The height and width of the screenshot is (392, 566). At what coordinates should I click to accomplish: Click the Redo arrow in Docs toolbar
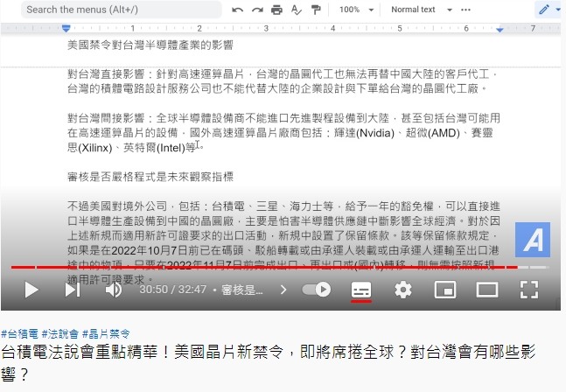coord(257,10)
